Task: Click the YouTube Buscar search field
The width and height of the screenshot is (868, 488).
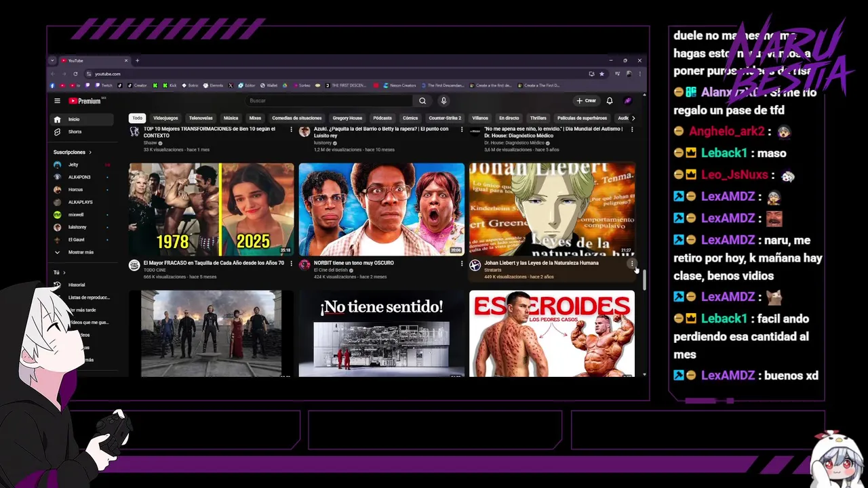Action: click(x=329, y=101)
